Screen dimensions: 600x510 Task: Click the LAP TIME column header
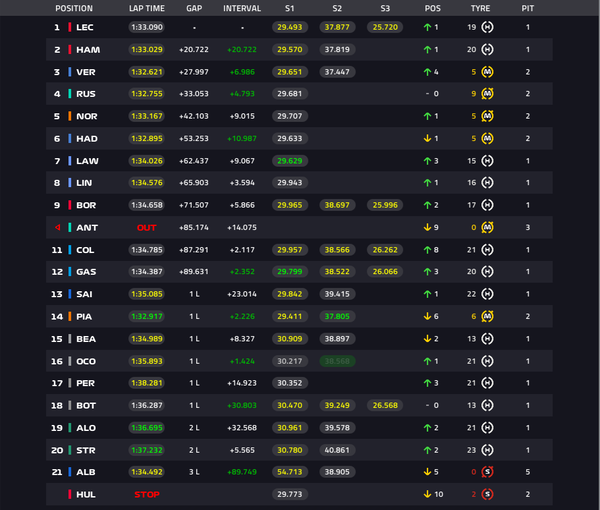(x=147, y=8)
